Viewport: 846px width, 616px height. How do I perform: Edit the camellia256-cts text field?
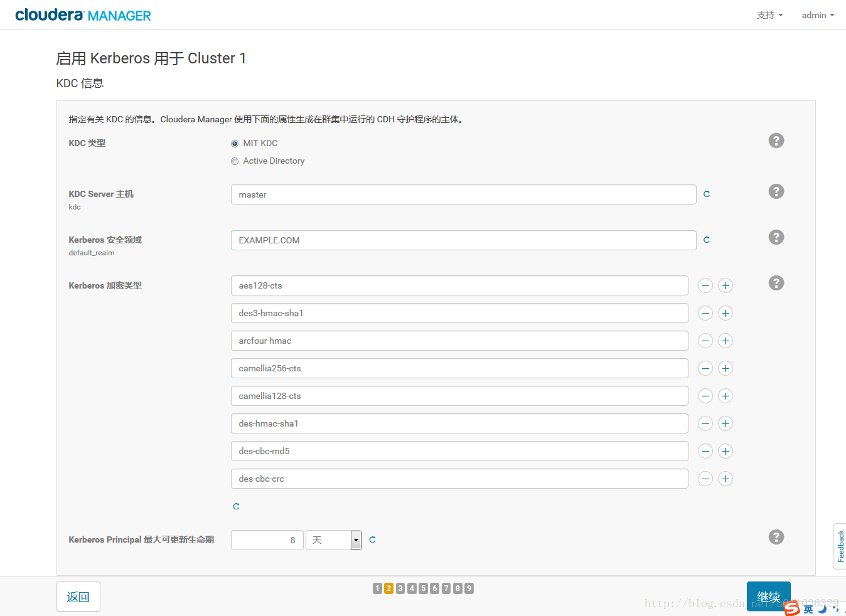pos(459,368)
